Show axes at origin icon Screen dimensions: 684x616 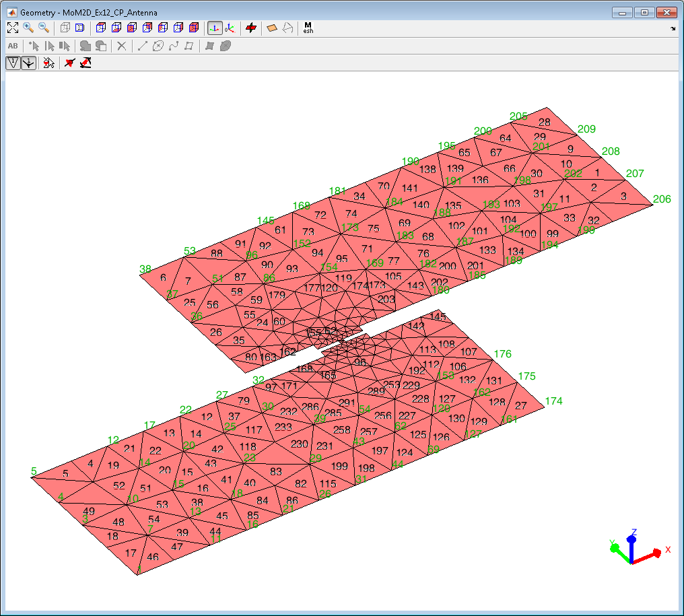[x=230, y=28]
